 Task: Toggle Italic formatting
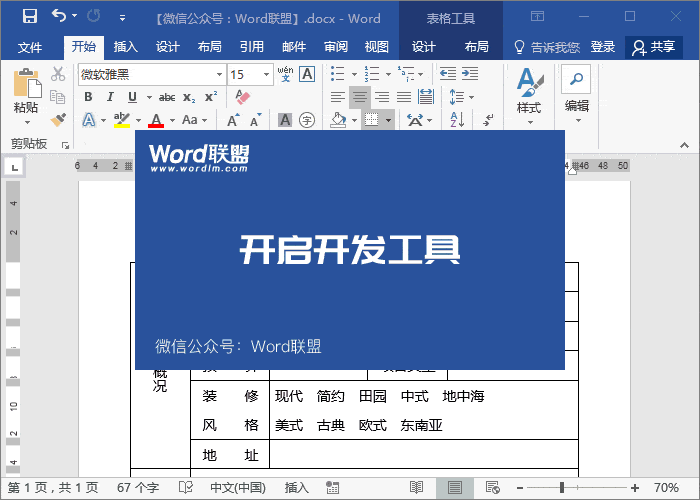point(110,97)
